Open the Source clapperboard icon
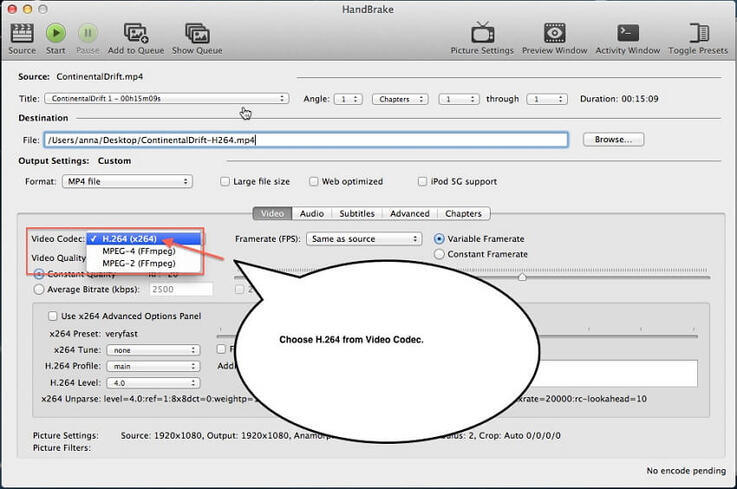Image resolution: width=737 pixels, height=489 pixels. (x=22, y=33)
